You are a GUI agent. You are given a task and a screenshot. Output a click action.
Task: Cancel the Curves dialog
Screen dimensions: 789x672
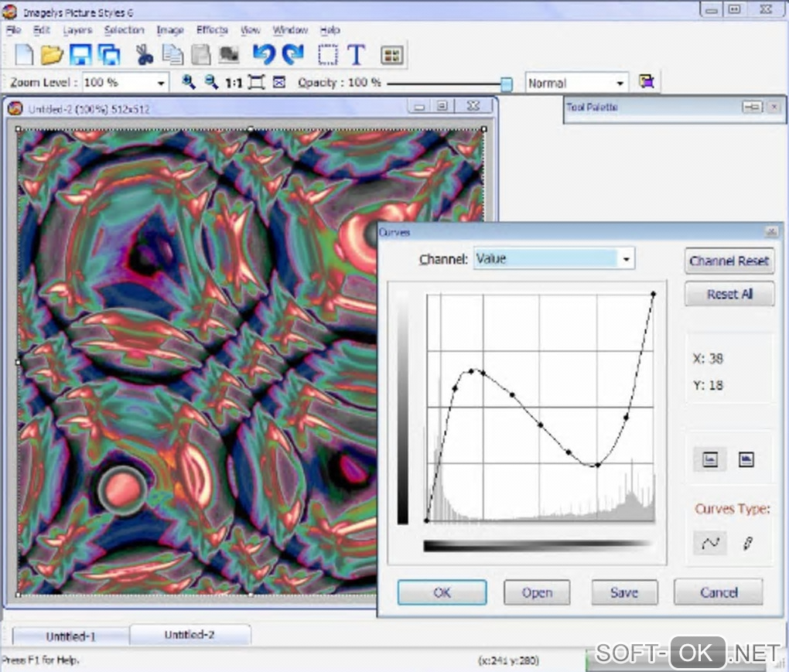click(719, 592)
